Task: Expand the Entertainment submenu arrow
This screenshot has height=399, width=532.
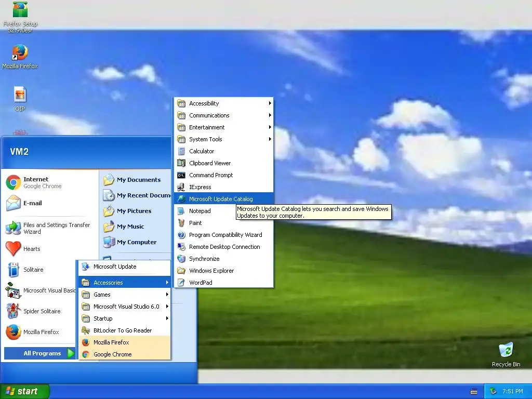Action: pyautogui.click(x=270, y=127)
